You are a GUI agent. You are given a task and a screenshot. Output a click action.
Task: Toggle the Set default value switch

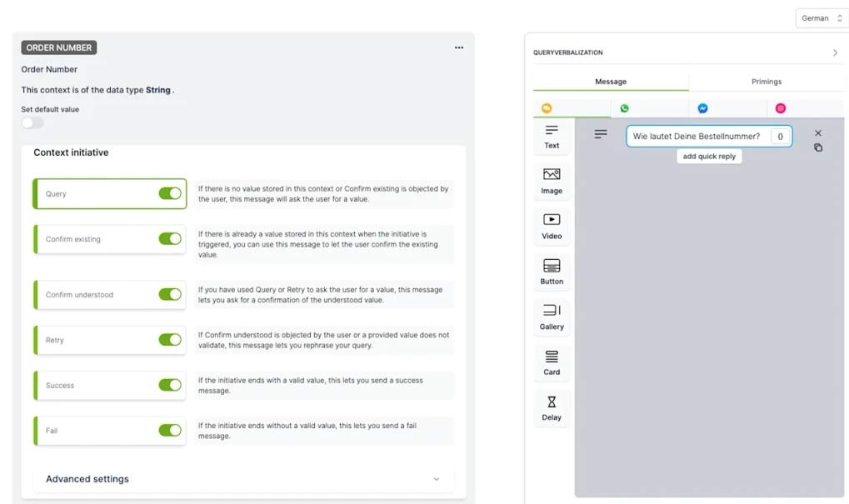pyautogui.click(x=32, y=123)
